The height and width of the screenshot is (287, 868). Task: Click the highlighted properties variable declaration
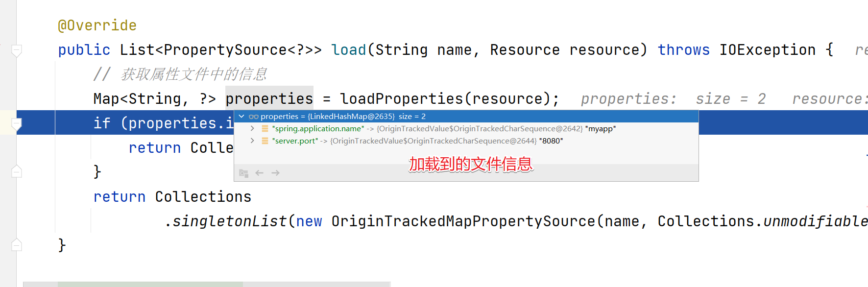point(269,99)
